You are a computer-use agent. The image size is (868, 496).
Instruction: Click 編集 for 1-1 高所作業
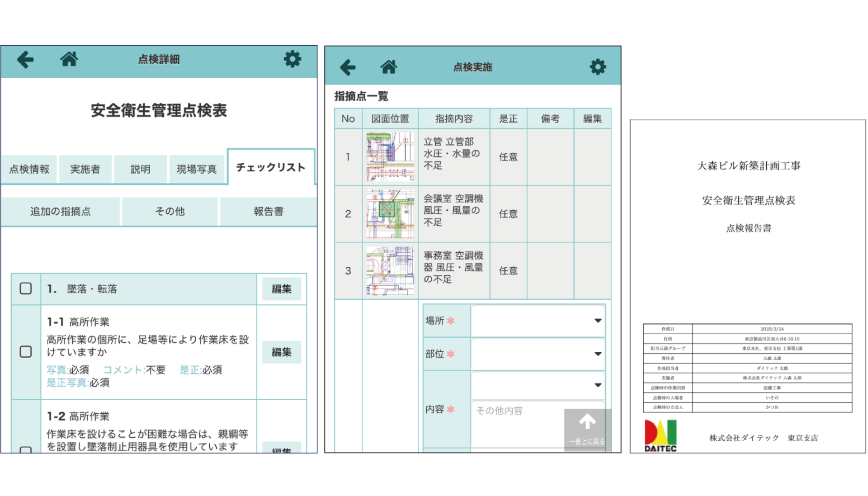pos(281,352)
